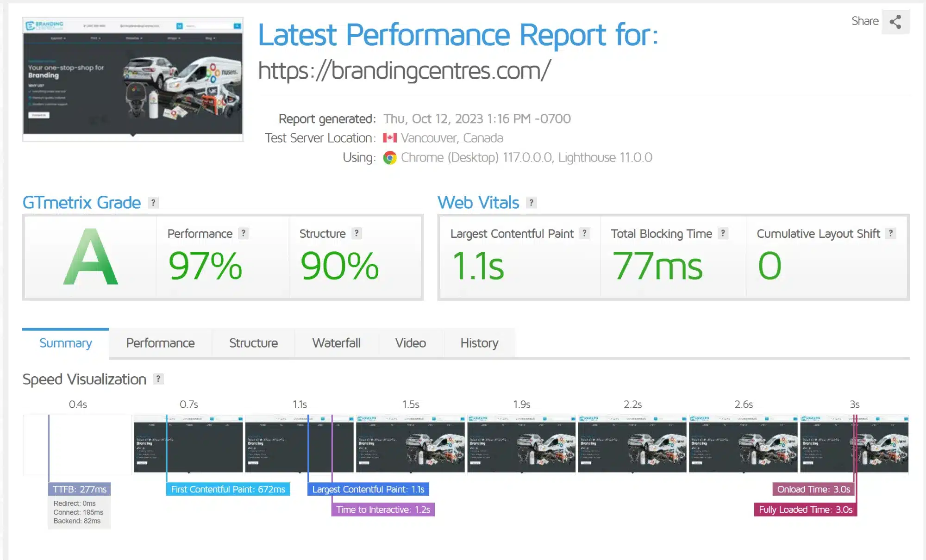This screenshot has height=560, width=926.
Task: Click the Performance score help icon
Action: (244, 233)
